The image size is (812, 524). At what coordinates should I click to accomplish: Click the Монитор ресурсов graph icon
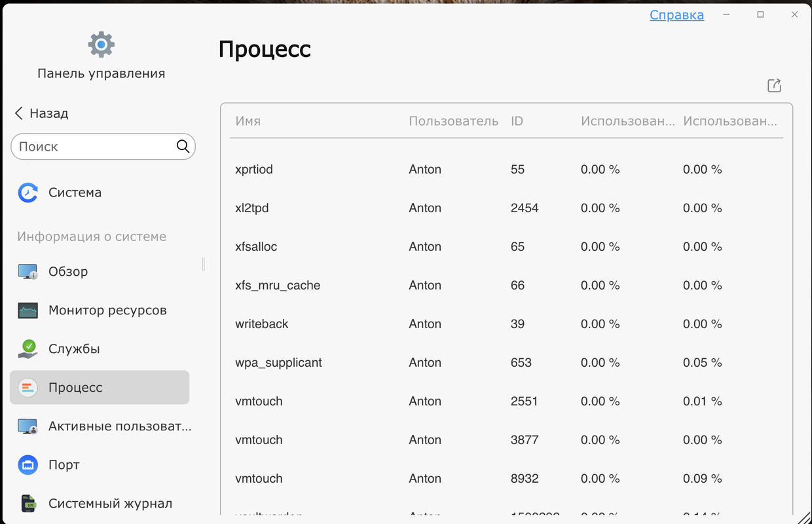point(28,310)
